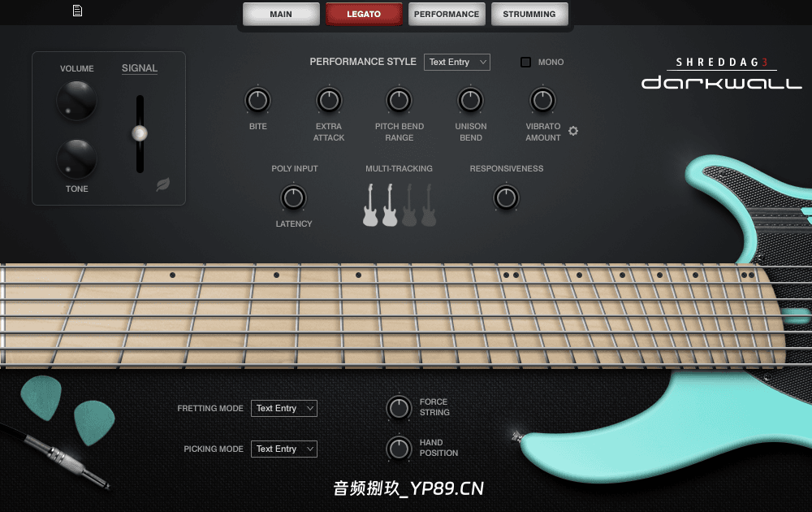812x512 pixels.
Task: Switch to the Performance tab
Action: [x=447, y=13]
